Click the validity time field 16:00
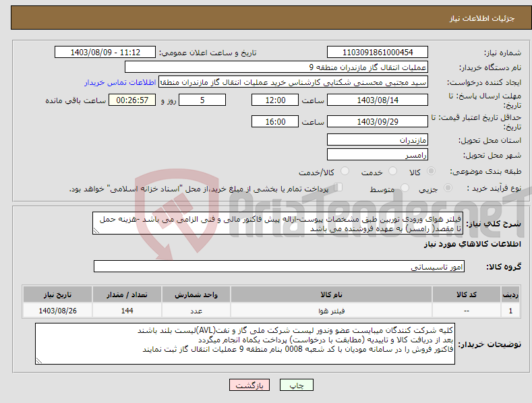532x403 pixels. (275, 121)
